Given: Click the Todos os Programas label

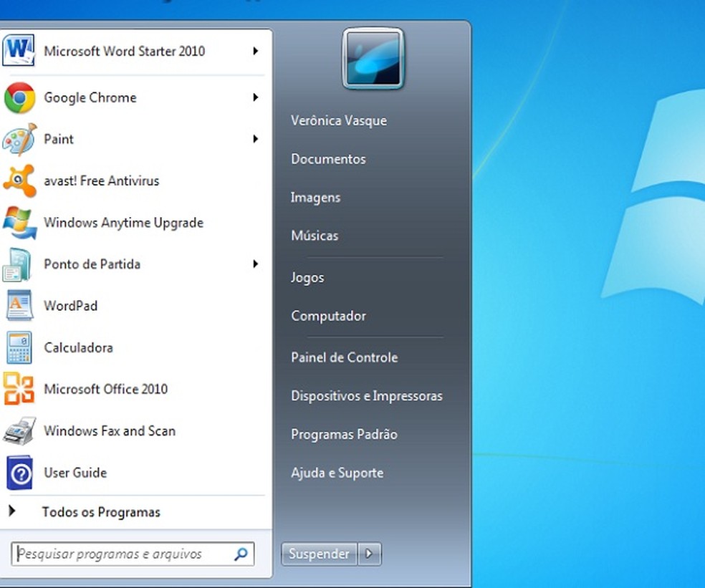Looking at the screenshot, I should point(101,512).
